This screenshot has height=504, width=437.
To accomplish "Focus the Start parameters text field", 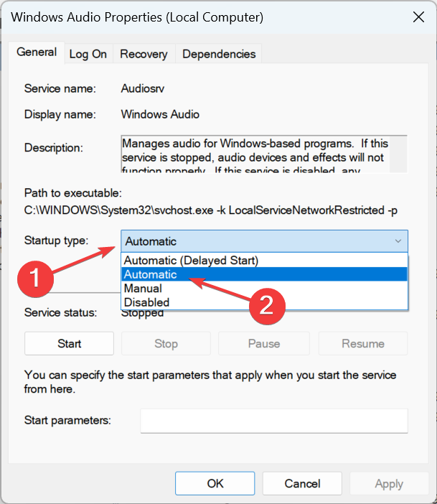I will coord(273,421).
